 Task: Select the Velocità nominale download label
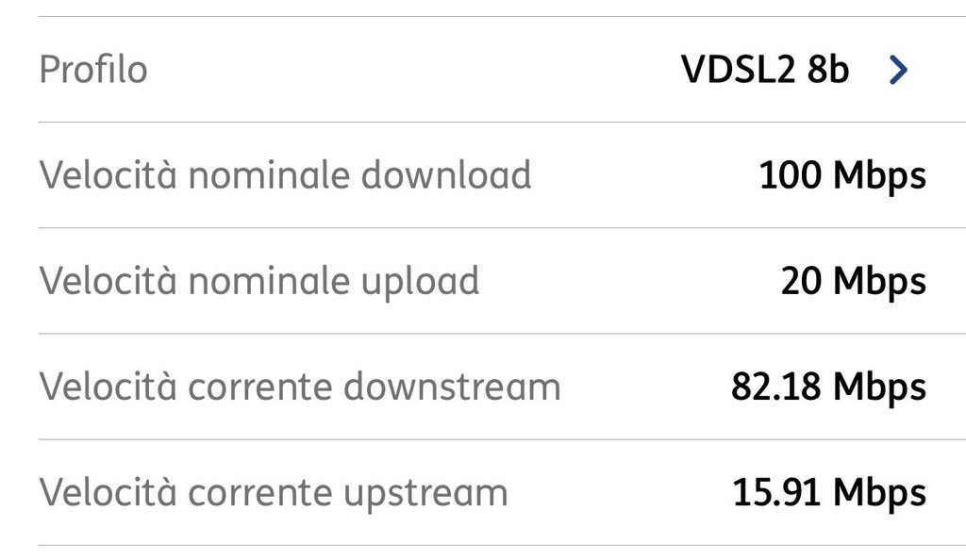click(285, 175)
